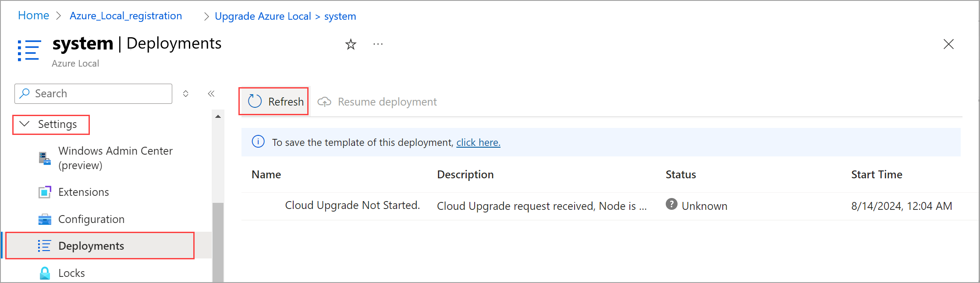Go to Home breadcrumb link

point(33,16)
